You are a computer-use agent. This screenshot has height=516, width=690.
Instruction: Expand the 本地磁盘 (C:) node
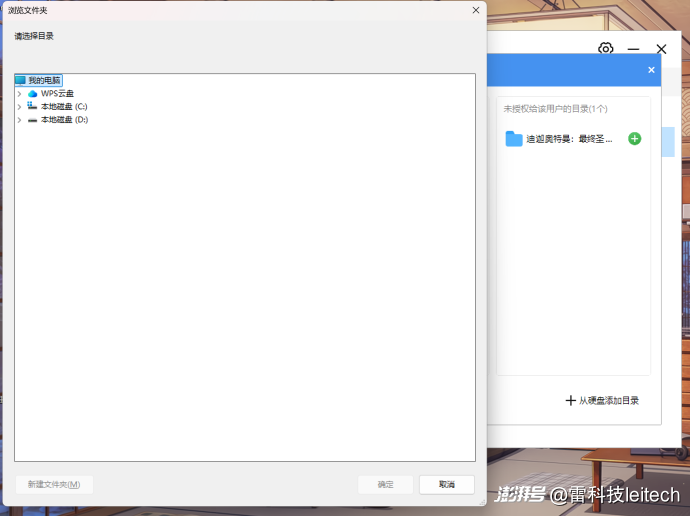pyautogui.click(x=19, y=107)
